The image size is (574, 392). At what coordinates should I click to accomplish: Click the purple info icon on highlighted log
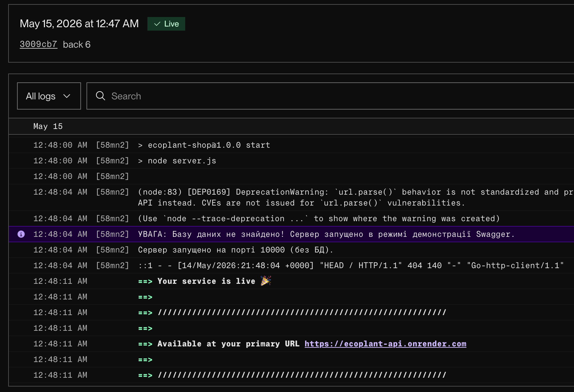point(21,234)
